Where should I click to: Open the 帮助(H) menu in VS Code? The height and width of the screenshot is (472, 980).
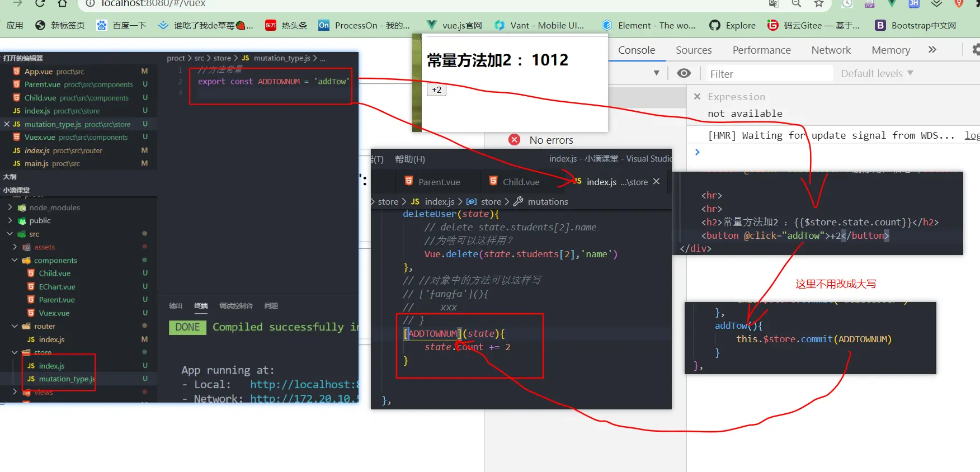pyautogui.click(x=410, y=159)
